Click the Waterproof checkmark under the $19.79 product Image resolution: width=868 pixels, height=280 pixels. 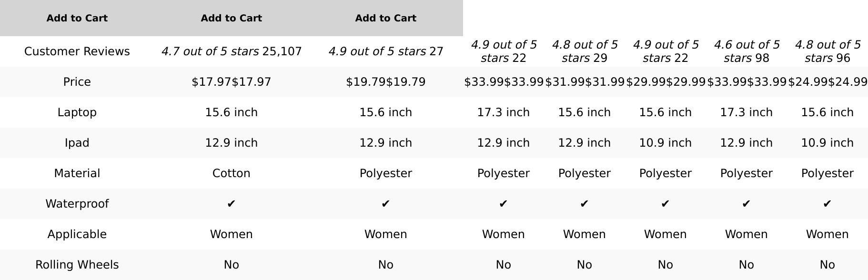[x=385, y=204]
